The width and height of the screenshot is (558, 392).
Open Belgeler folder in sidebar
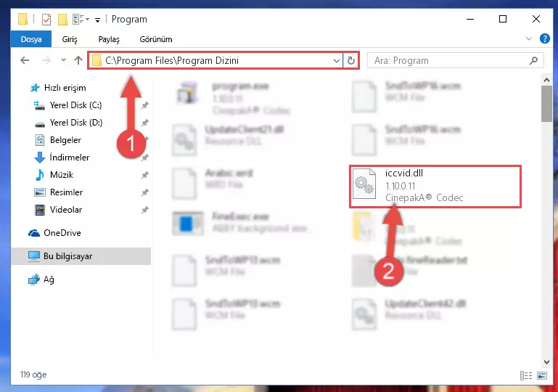[65, 140]
